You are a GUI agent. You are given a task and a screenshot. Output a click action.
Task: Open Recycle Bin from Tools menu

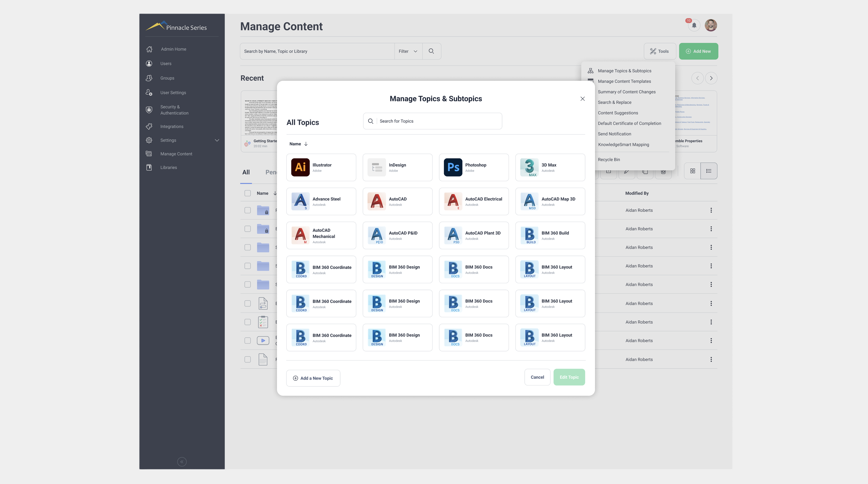pyautogui.click(x=609, y=160)
